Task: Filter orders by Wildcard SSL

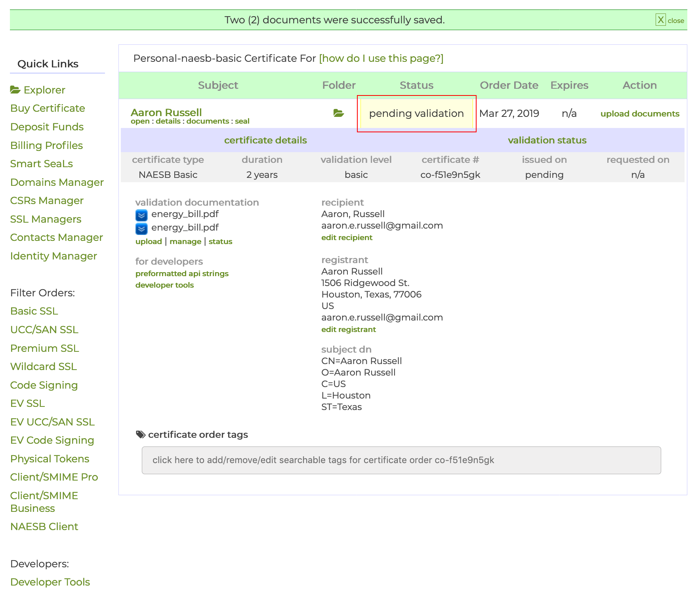Action: [x=44, y=366]
